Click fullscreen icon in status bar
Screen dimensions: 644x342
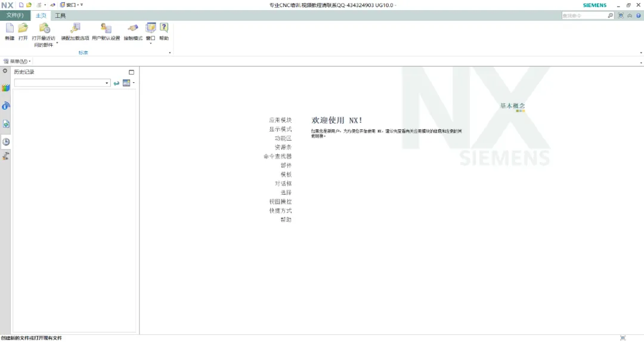[x=623, y=338]
